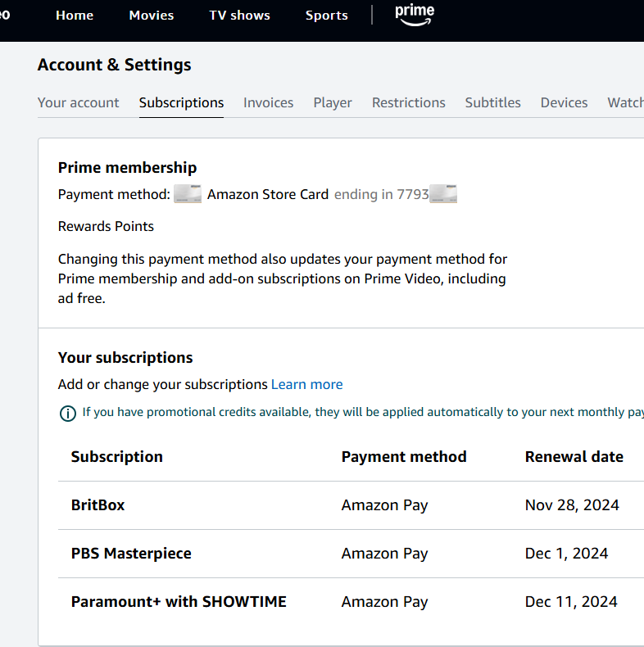Open the Movies menu item
The height and width of the screenshot is (647, 644).
tap(152, 16)
